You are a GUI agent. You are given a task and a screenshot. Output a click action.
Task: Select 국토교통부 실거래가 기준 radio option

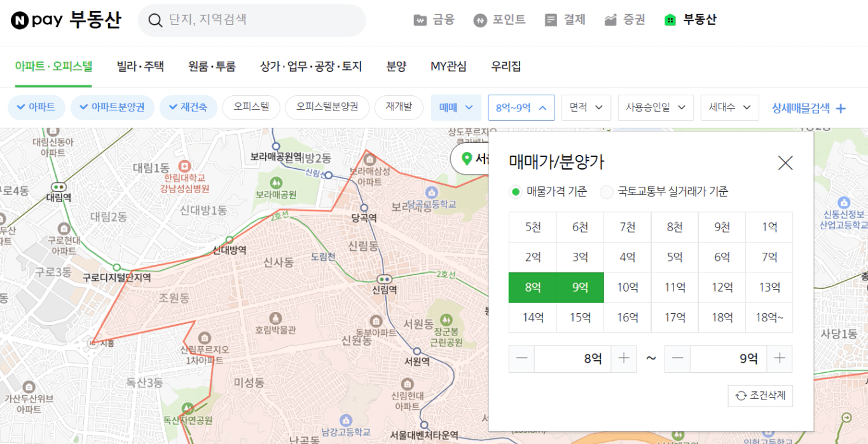pyautogui.click(x=607, y=192)
